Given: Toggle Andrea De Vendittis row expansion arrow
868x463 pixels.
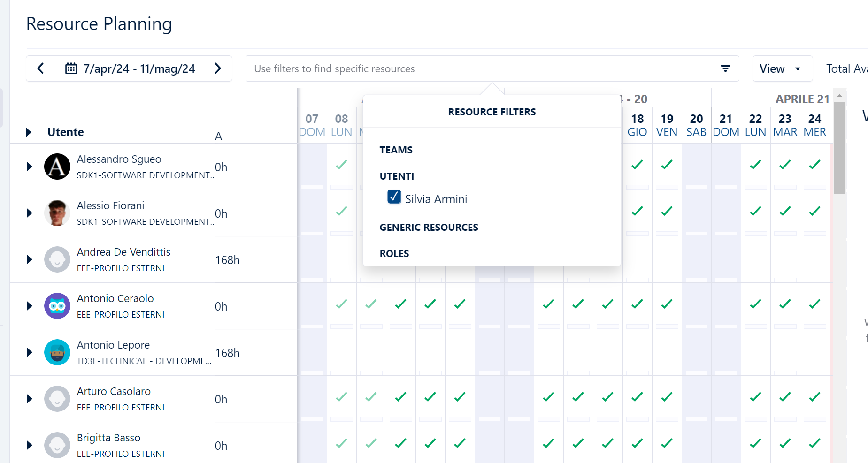Looking at the screenshot, I should pos(29,259).
